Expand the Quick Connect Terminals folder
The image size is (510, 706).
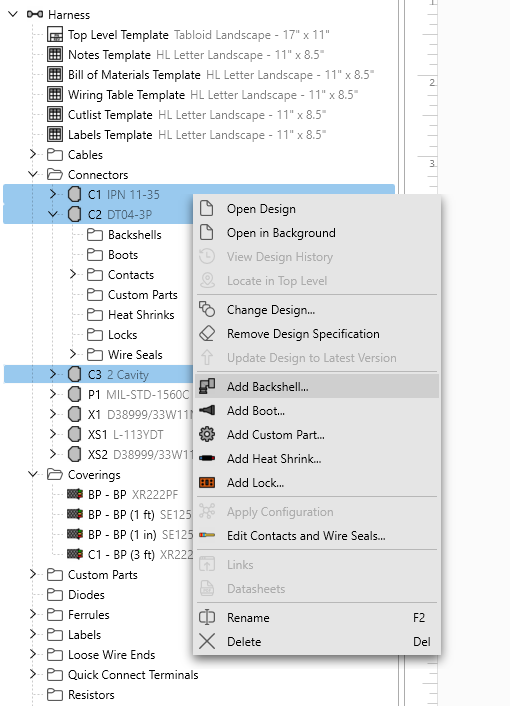point(33,674)
